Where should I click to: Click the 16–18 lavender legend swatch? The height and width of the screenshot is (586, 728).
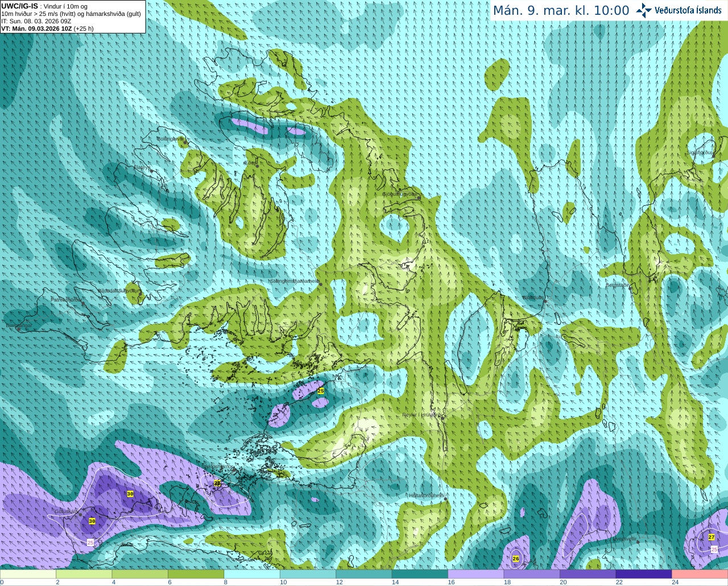pyautogui.click(x=476, y=574)
